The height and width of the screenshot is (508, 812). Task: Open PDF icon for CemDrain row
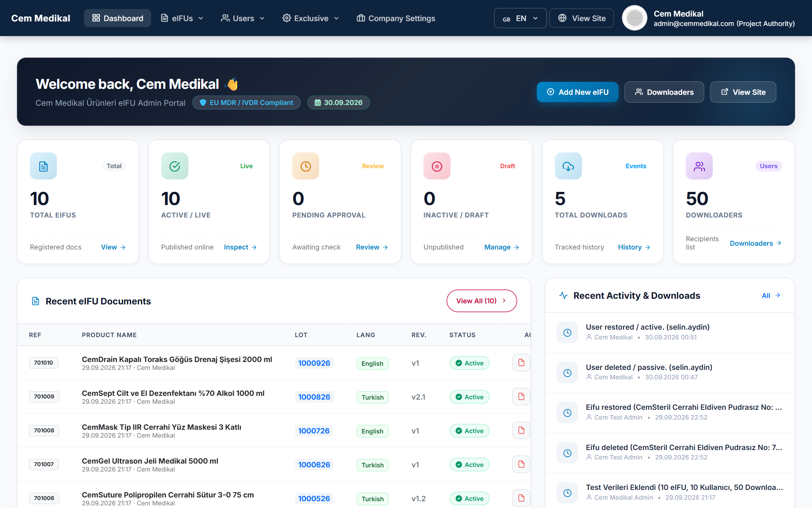click(x=521, y=363)
